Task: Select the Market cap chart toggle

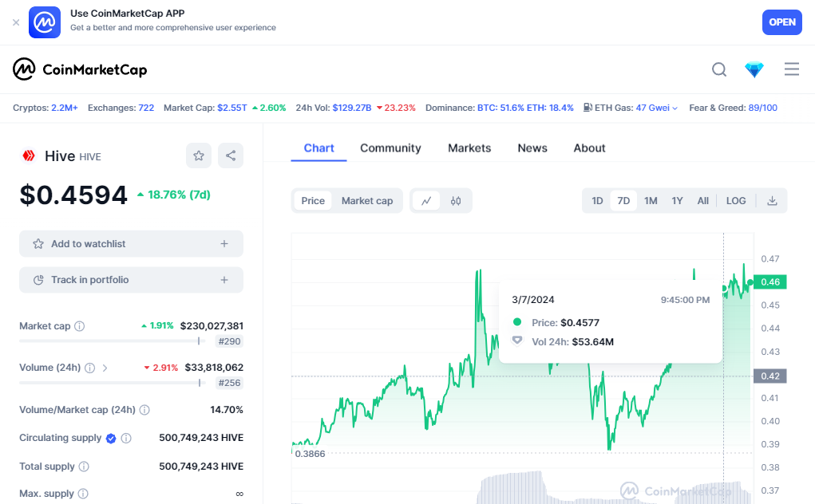Action: point(367,201)
